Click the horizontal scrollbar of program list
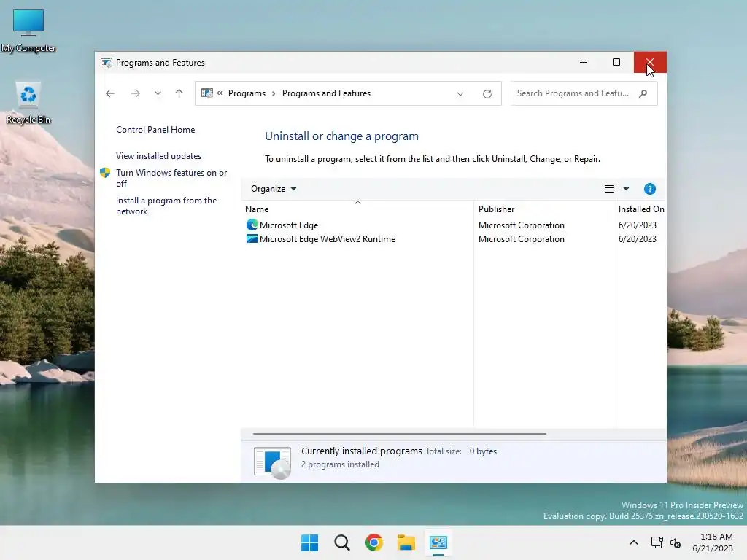The image size is (747, 560). tap(399, 434)
